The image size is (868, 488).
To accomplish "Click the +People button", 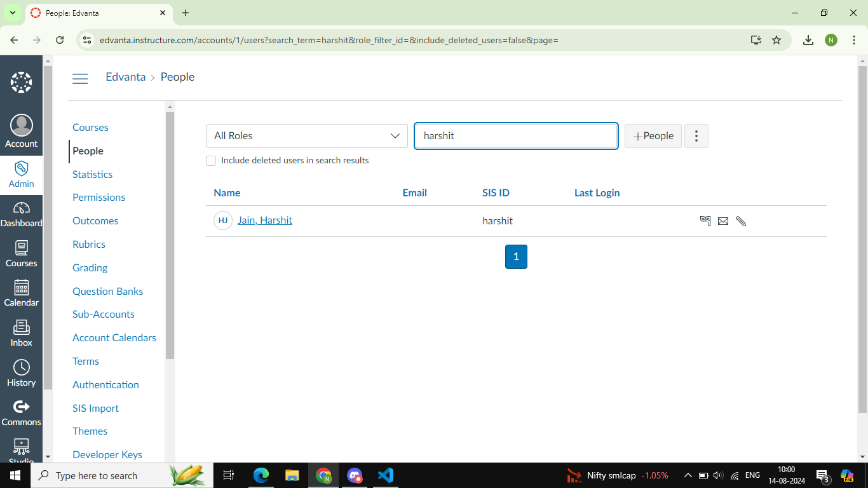I will tap(653, 136).
